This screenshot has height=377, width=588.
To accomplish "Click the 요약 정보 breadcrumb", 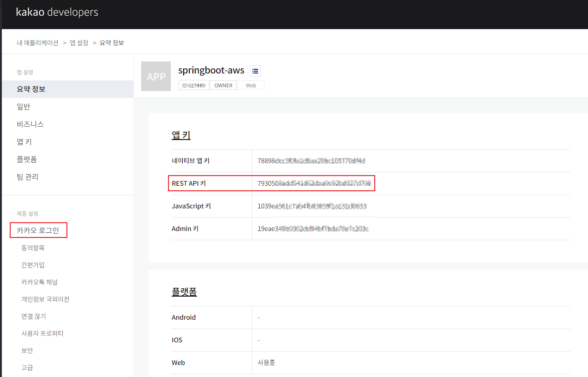I will coord(112,43).
